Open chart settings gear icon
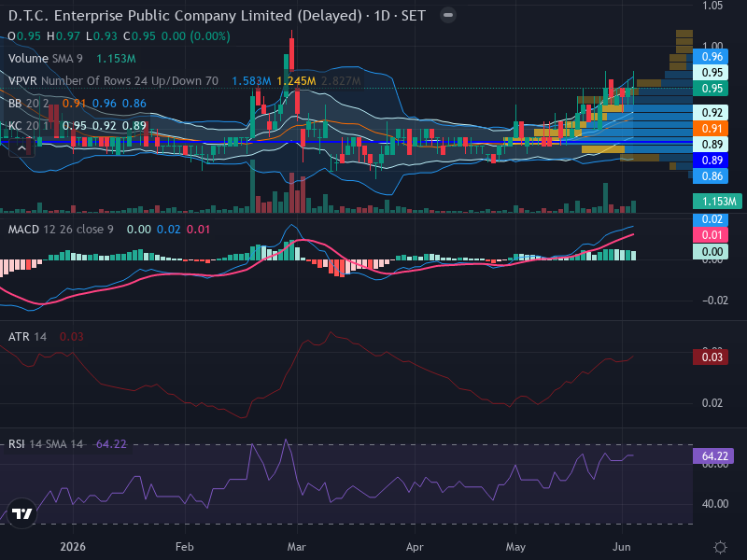Screen dimensions: 747x560 pos(720,547)
